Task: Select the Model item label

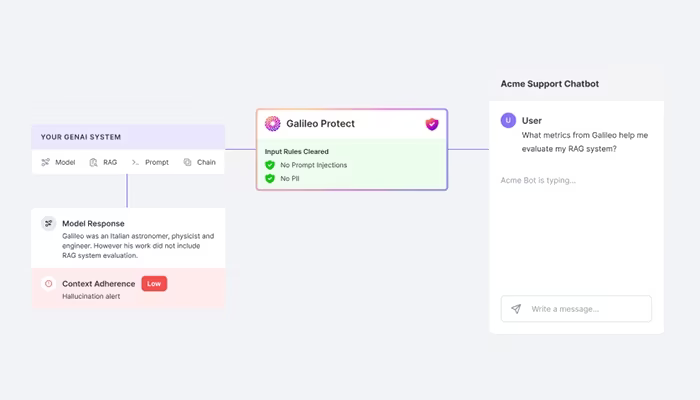Action: (x=65, y=162)
